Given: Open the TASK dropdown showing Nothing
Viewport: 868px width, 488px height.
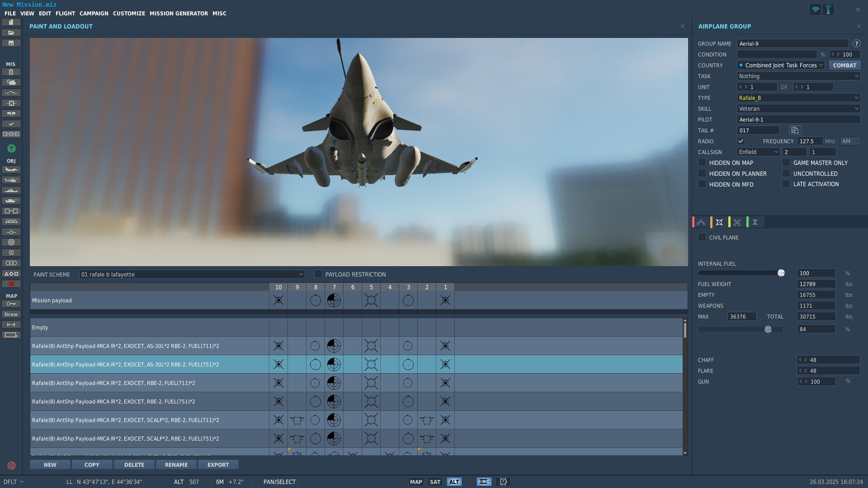Looking at the screenshot, I should coord(798,76).
